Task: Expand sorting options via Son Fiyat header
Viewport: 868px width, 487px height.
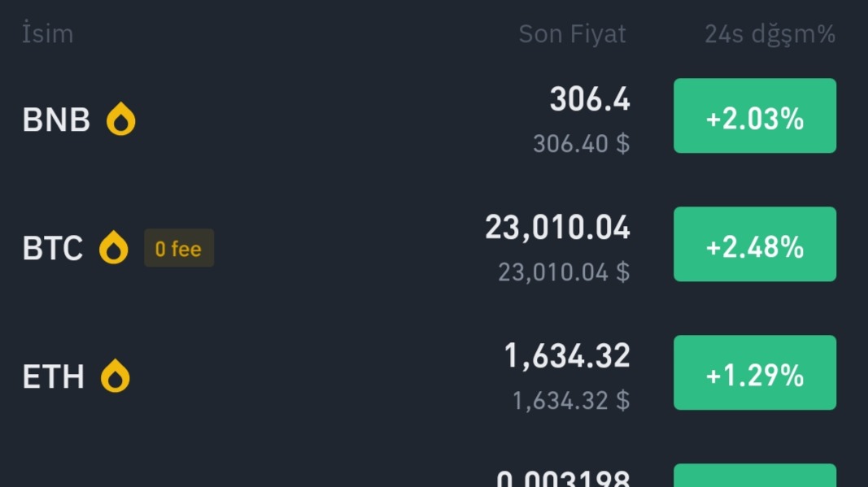Action: (x=572, y=33)
